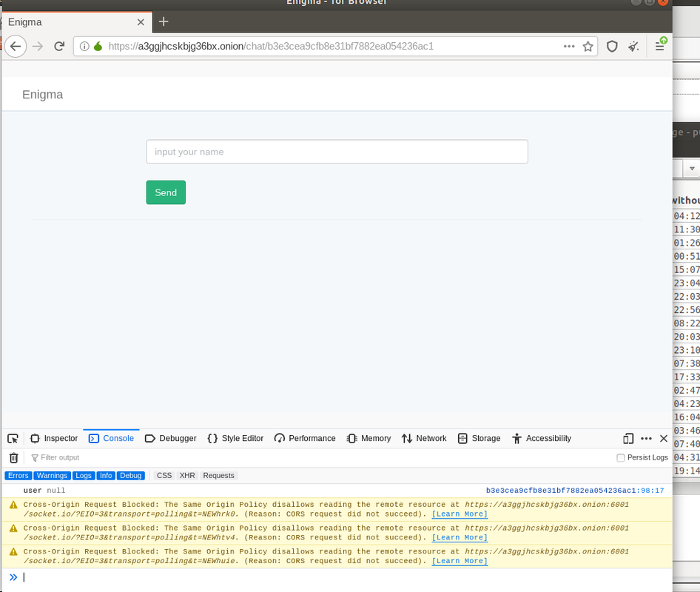Viewport: 700px width, 592px height.
Task: Close the Enigma tab
Action: (141, 22)
